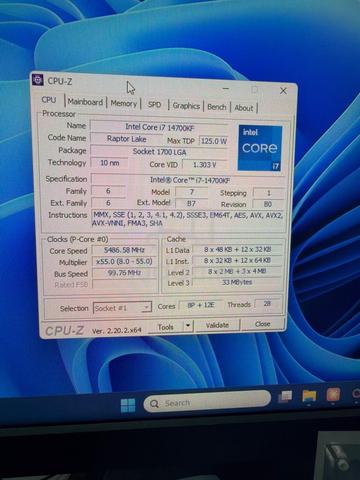Close the CPU-Z window with X

(283, 91)
